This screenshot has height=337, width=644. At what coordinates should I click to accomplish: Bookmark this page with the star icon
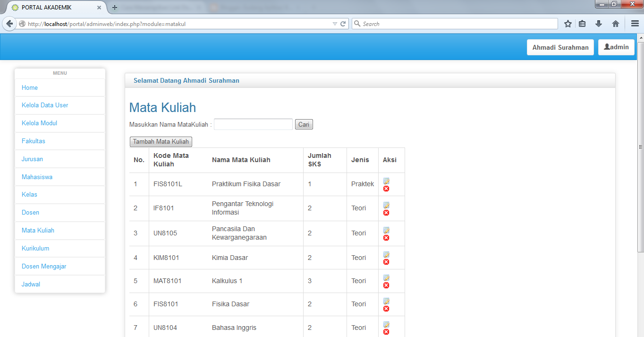point(568,23)
